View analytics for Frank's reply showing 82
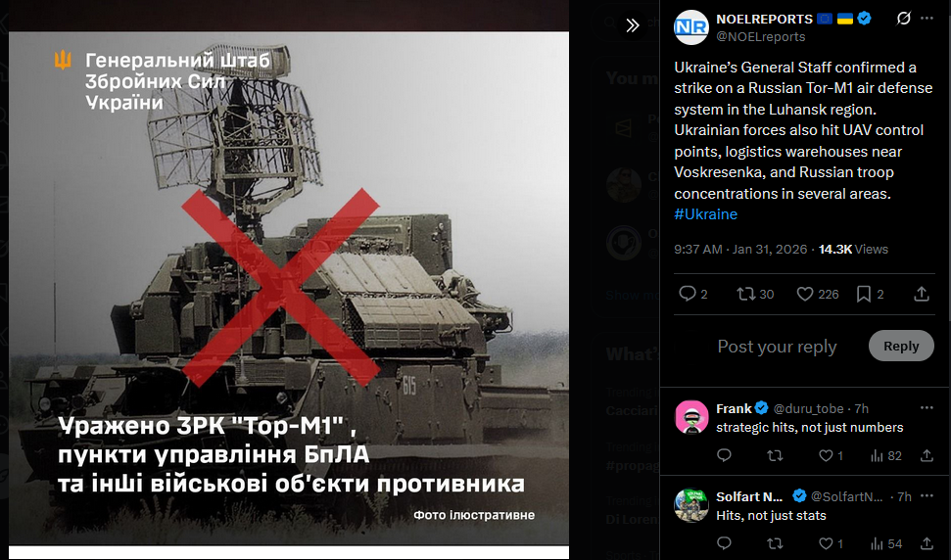This screenshot has height=560, width=951. [x=885, y=456]
